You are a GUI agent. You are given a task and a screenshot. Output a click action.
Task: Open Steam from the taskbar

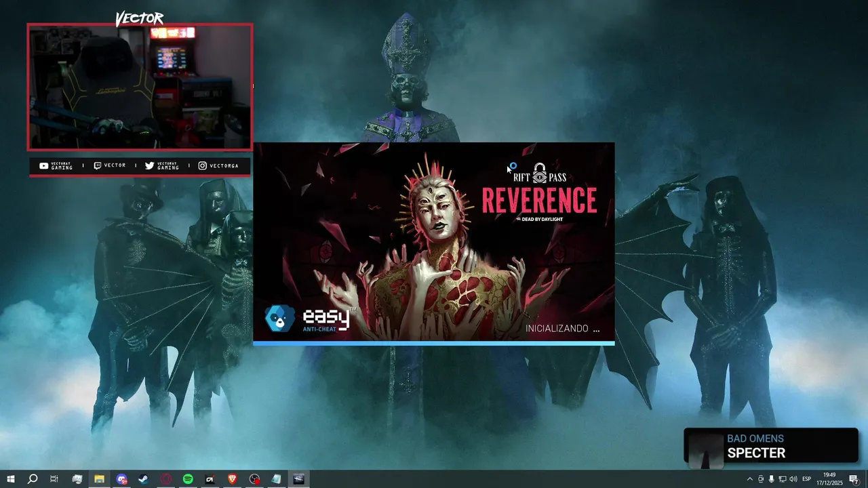click(144, 479)
